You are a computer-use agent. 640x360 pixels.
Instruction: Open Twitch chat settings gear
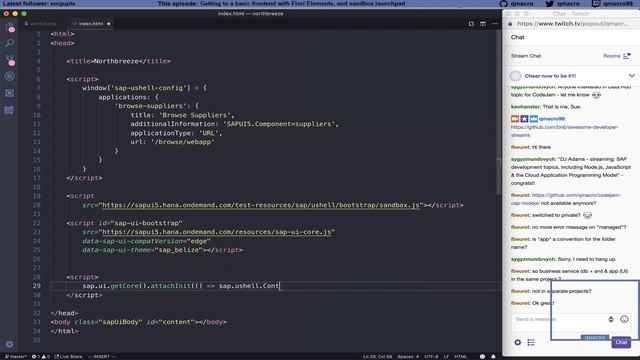pyautogui.click(x=518, y=342)
